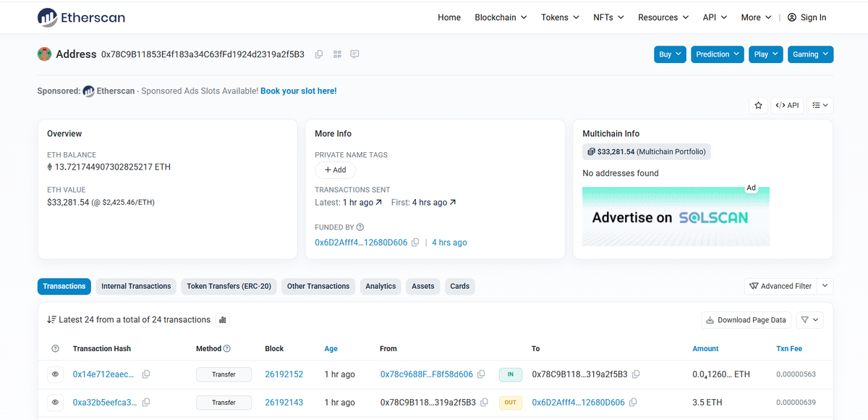868x420 pixels.
Task: Open block 26192152
Action: coord(284,374)
